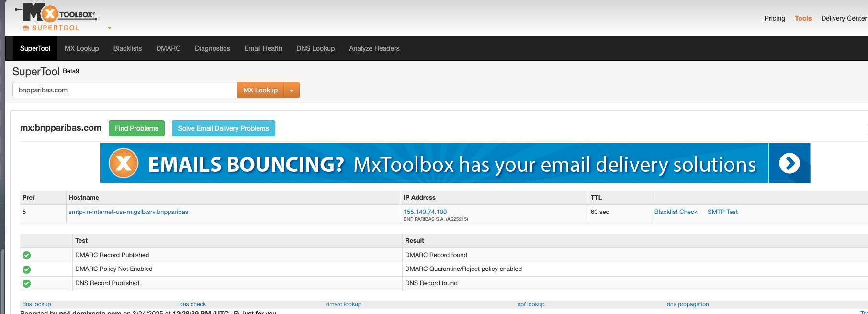Click the green check icon for DMARC Policy Not Enabled
868x314 pixels.
coord(27,269)
